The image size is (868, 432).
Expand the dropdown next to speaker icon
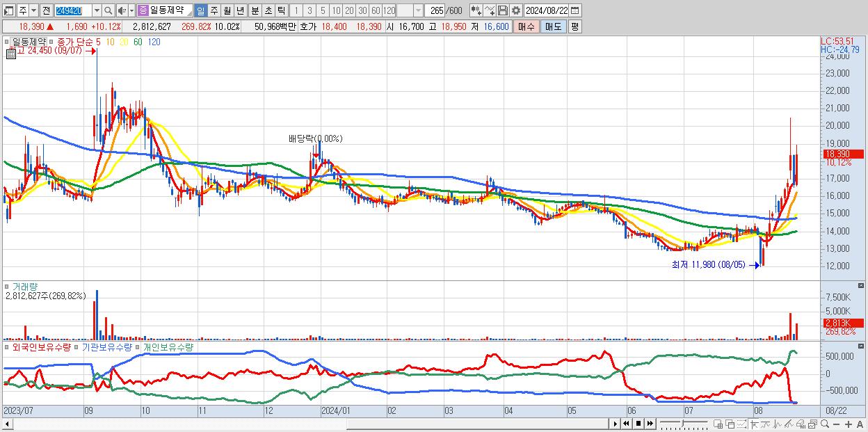click(131, 10)
